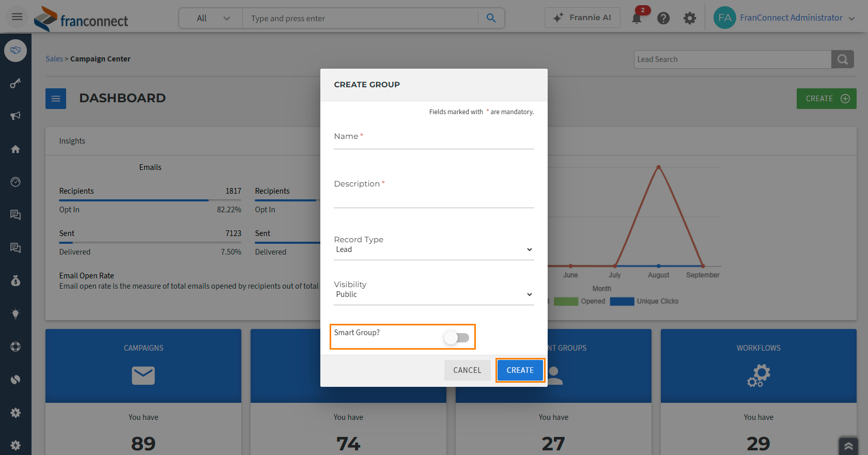Select the lower chat bubbles sidebar icon
Viewport: 868px width, 455px height.
tap(16, 248)
